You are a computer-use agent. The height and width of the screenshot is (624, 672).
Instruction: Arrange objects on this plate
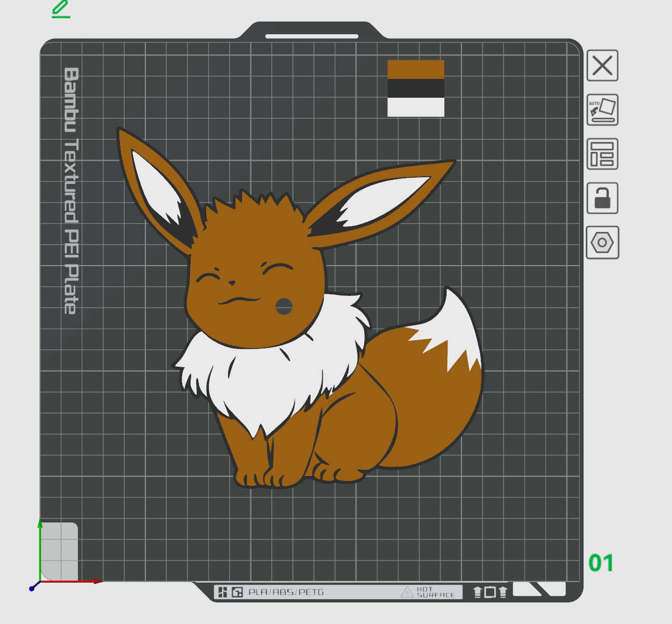click(x=602, y=154)
